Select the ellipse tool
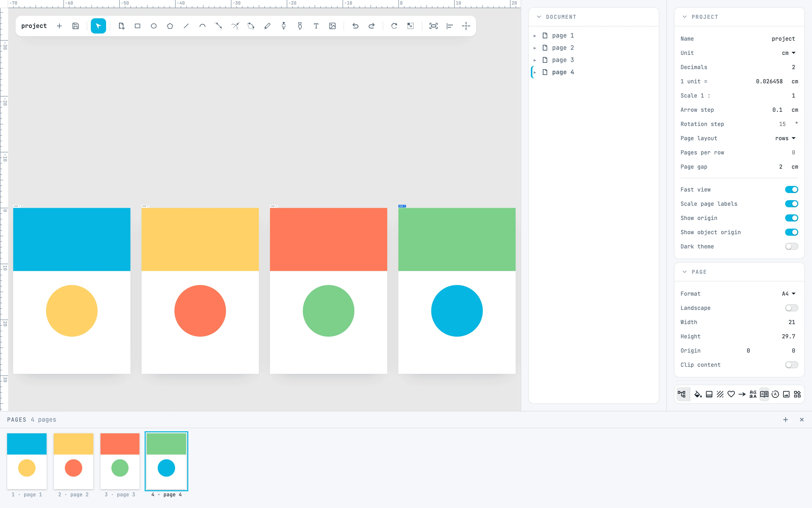812x508 pixels. click(x=154, y=26)
